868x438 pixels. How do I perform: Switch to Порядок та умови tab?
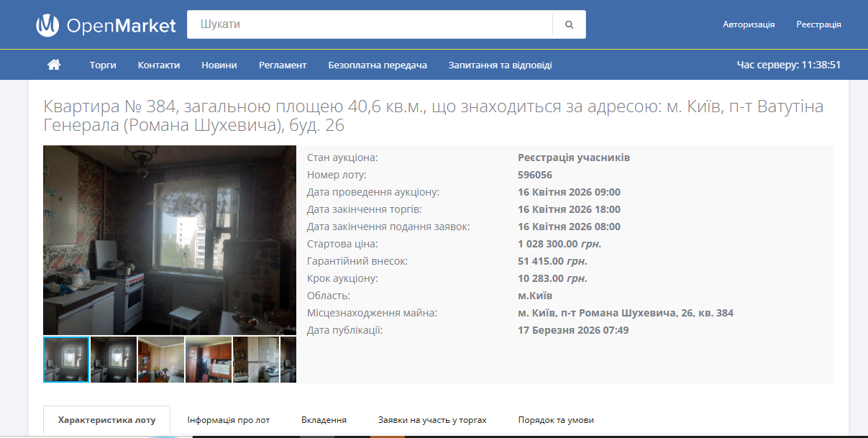[554, 419]
